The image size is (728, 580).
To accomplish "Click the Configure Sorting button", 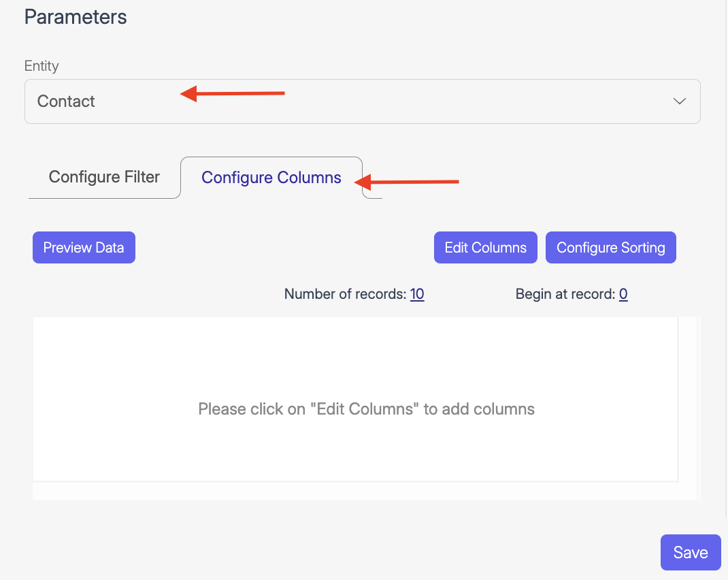I will pyautogui.click(x=610, y=248).
